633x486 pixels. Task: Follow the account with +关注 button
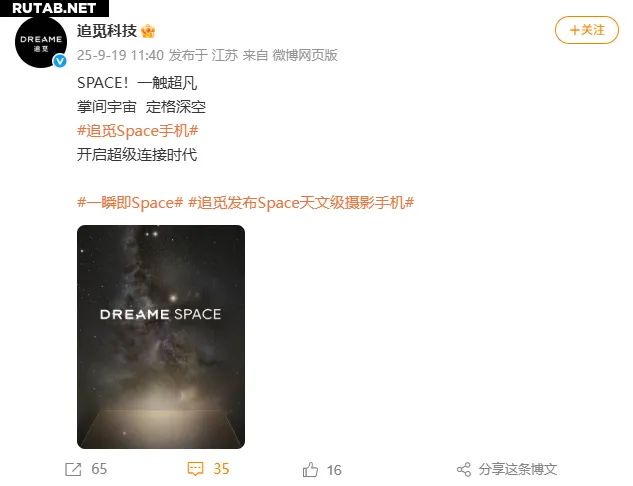coord(587,30)
